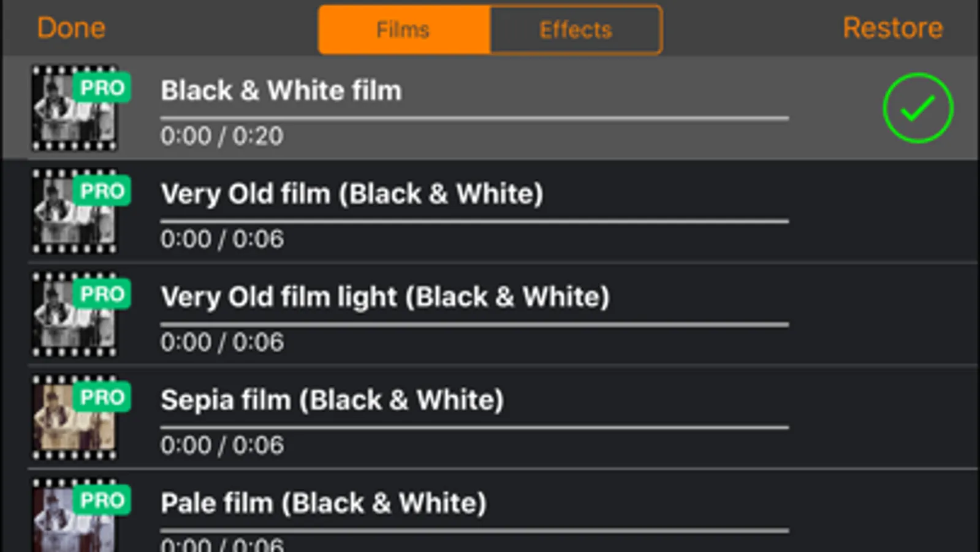Image resolution: width=980 pixels, height=552 pixels.
Task: Click PRO badge on Very Old film light
Action: point(102,294)
